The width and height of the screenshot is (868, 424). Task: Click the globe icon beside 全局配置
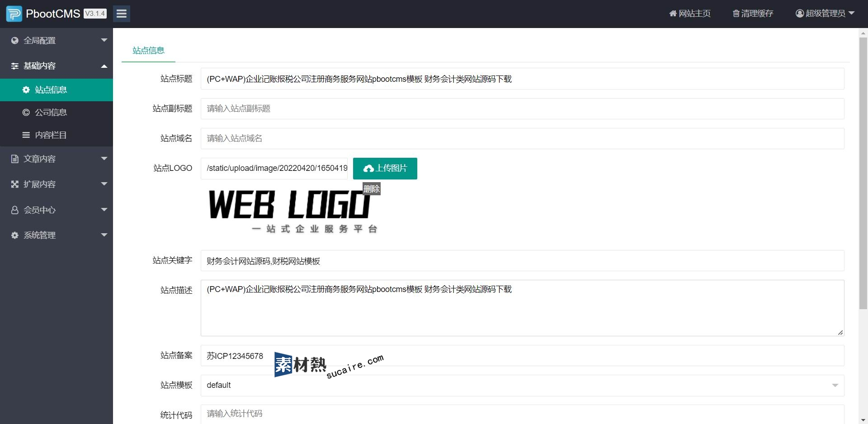pos(15,41)
